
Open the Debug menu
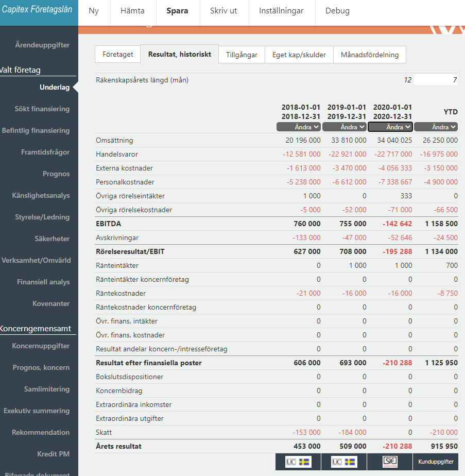pos(337,11)
